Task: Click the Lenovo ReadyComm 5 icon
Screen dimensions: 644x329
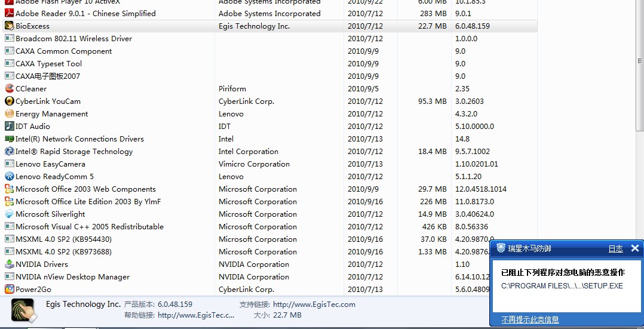Action: [10, 176]
